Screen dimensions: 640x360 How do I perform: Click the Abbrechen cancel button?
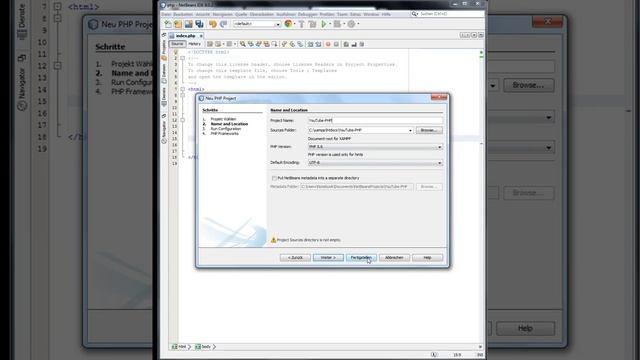(x=394, y=258)
